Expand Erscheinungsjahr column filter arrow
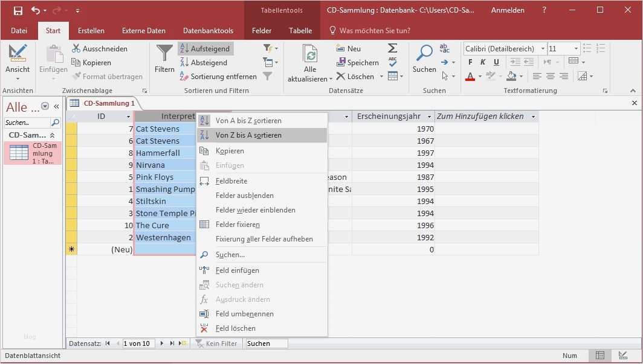The image size is (643, 364). tap(429, 117)
